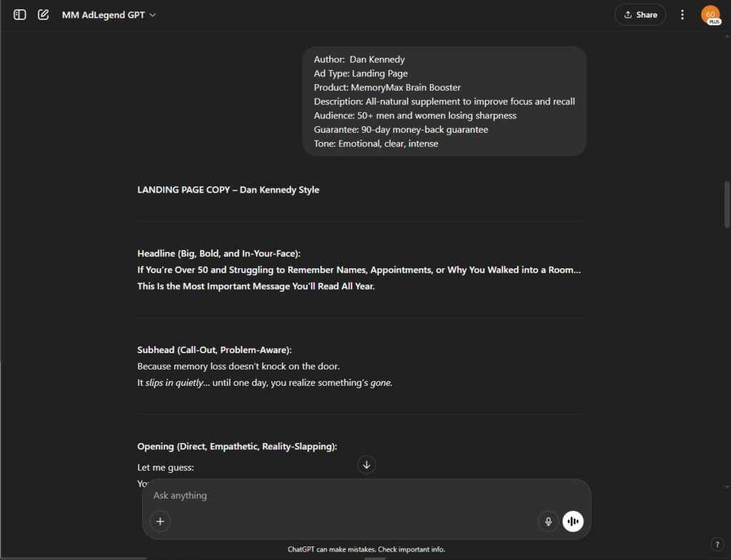Click the Share button
The width and height of the screenshot is (731, 560).
pyautogui.click(x=640, y=15)
